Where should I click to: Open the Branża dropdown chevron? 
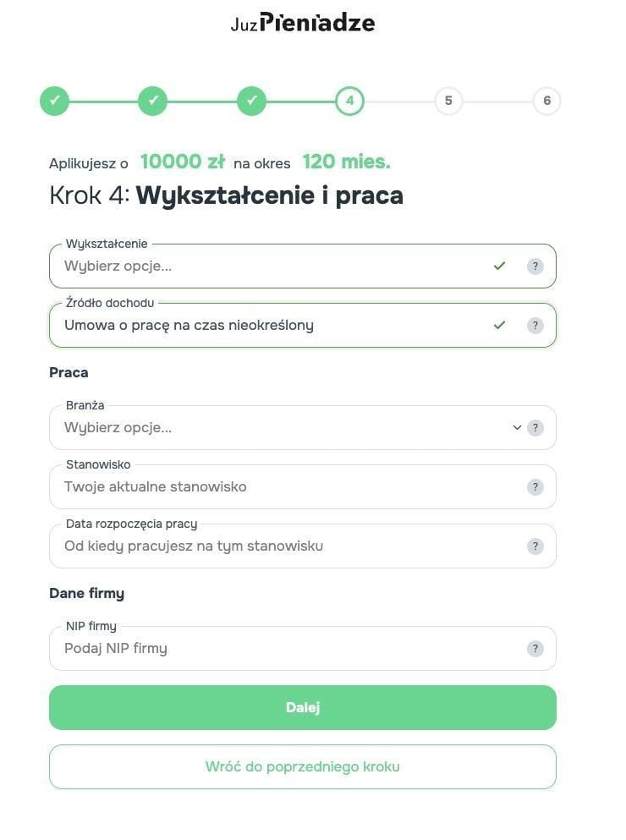point(517,427)
